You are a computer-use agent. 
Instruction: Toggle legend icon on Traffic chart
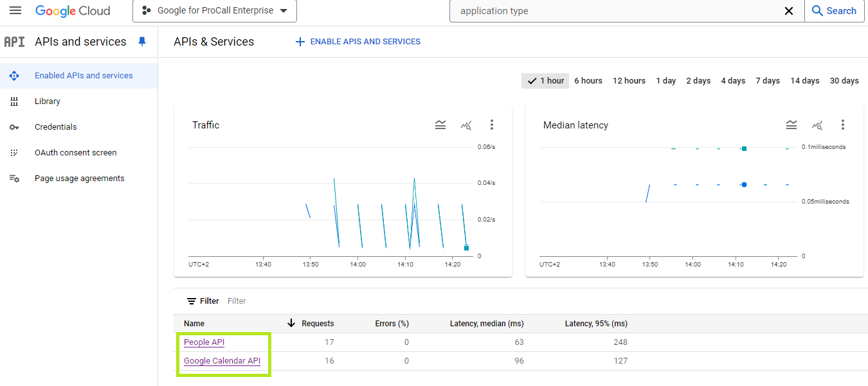[440, 125]
